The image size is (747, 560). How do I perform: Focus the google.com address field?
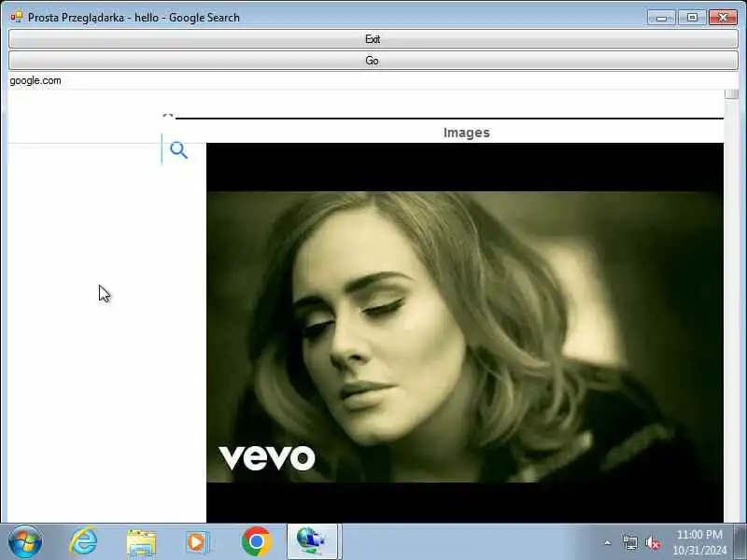373,80
